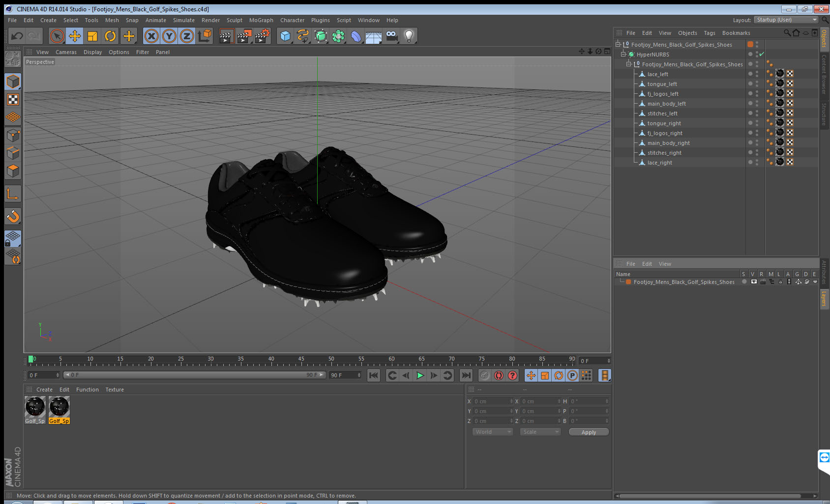Select stitches_left object in tree
The width and height of the screenshot is (830, 504).
coord(662,113)
